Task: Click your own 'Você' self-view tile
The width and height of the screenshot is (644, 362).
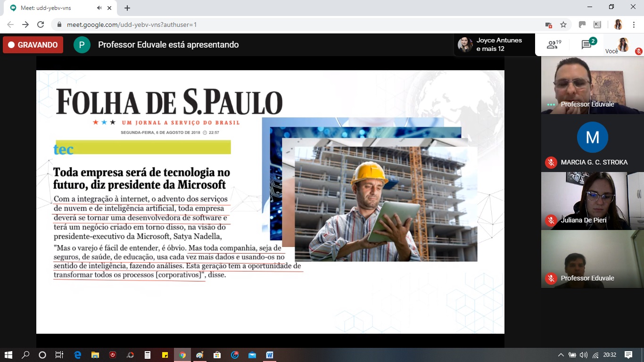Action: 623,45
